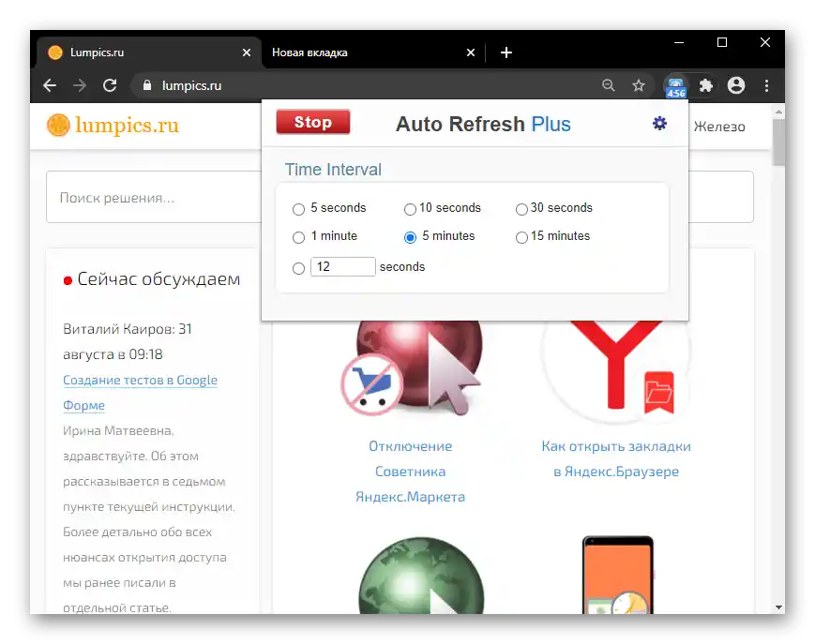This screenshot has width=815, height=644.
Task: Select the 1 minute interval
Action: [x=298, y=237]
